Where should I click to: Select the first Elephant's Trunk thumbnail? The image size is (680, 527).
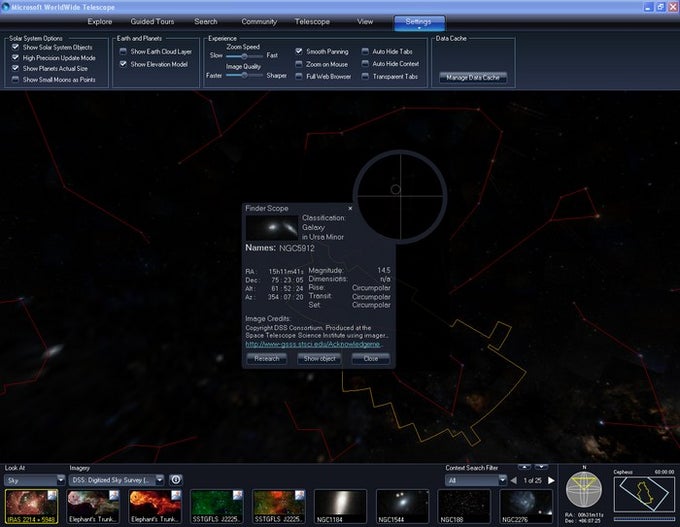click(x=93, y=507)
